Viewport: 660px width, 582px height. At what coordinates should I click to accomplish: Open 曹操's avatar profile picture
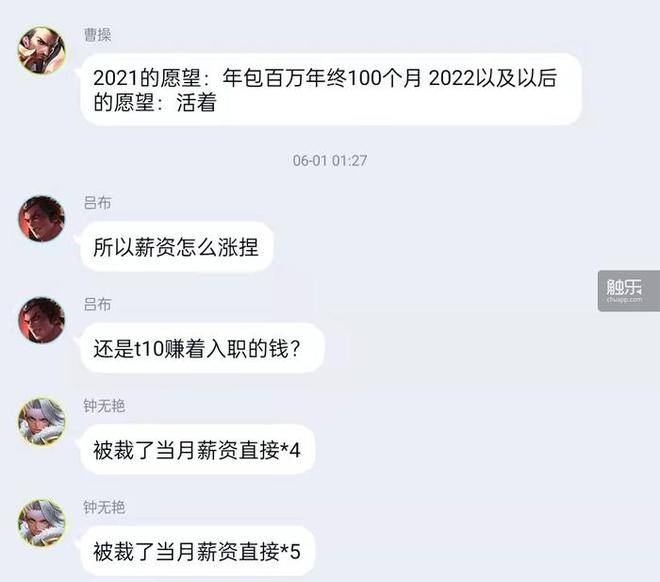[41, 50]
